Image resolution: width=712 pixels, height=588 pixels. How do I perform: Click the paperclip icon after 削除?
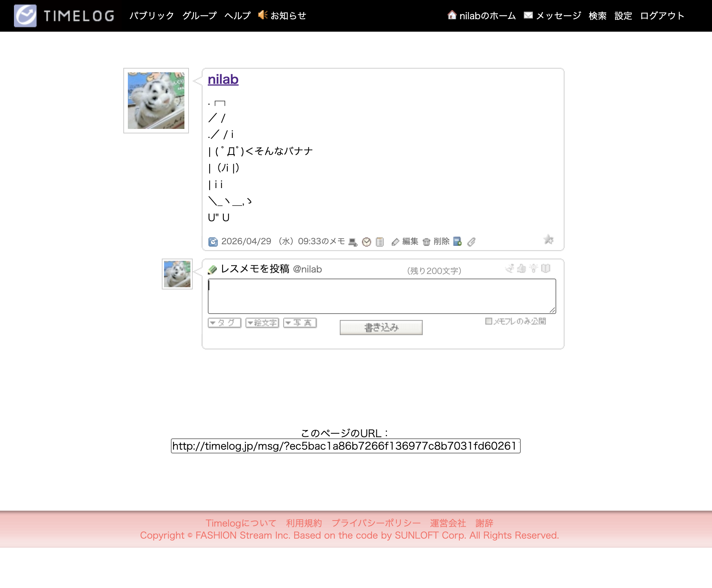[x=471, y=242]
